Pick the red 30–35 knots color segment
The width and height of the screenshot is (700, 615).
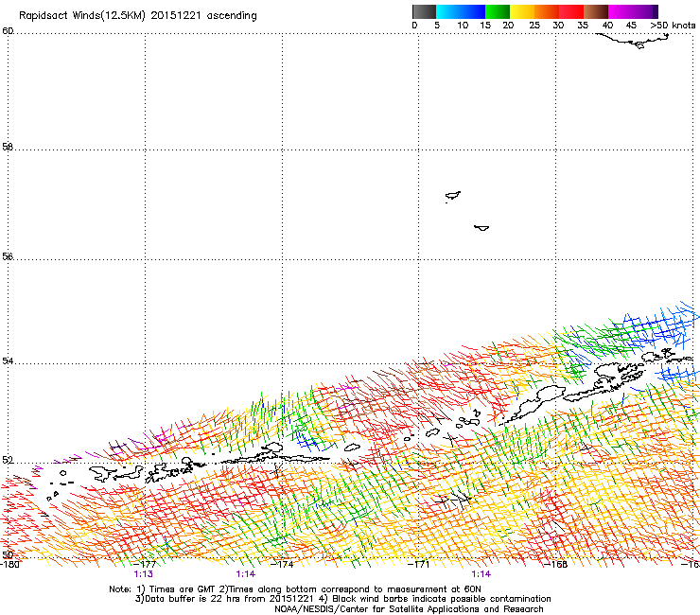[571, 11]
